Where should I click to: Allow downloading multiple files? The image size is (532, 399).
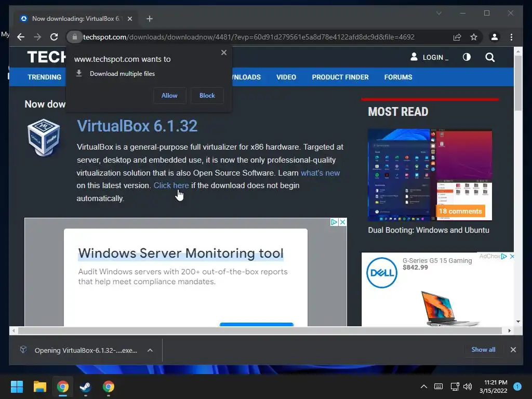(x=169, y=96)
